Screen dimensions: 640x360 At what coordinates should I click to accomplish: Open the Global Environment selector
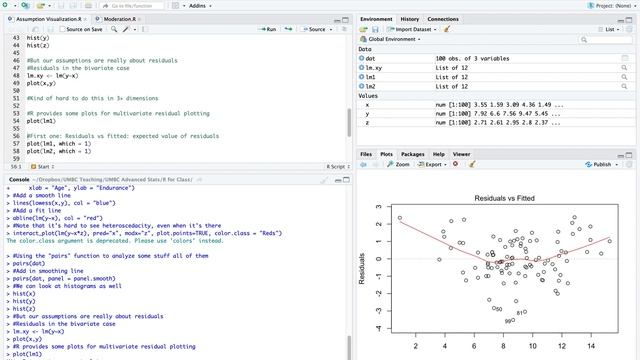tap(390, 39)
